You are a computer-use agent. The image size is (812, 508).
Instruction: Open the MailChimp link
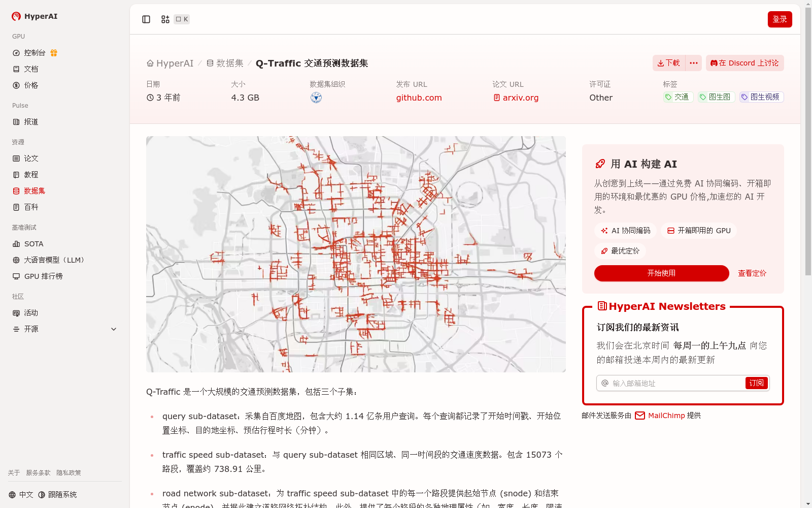coord(660,416)
